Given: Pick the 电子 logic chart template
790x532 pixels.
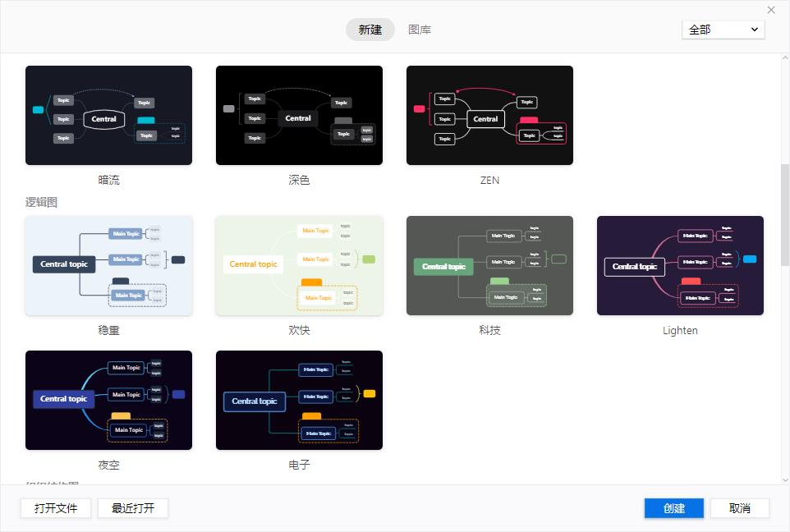Looking at the screenshot, I should 299,400.
